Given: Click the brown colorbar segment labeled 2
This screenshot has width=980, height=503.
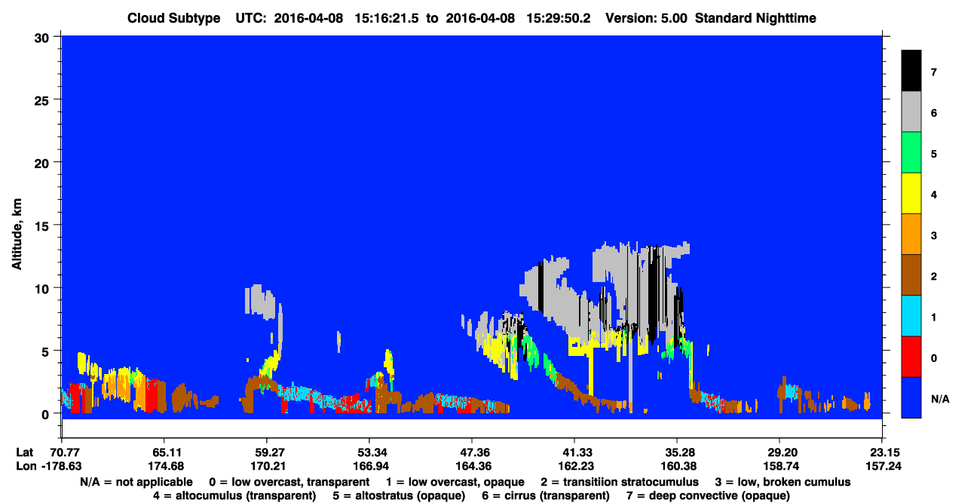Looking at the screenshot, I should [911, 275].
